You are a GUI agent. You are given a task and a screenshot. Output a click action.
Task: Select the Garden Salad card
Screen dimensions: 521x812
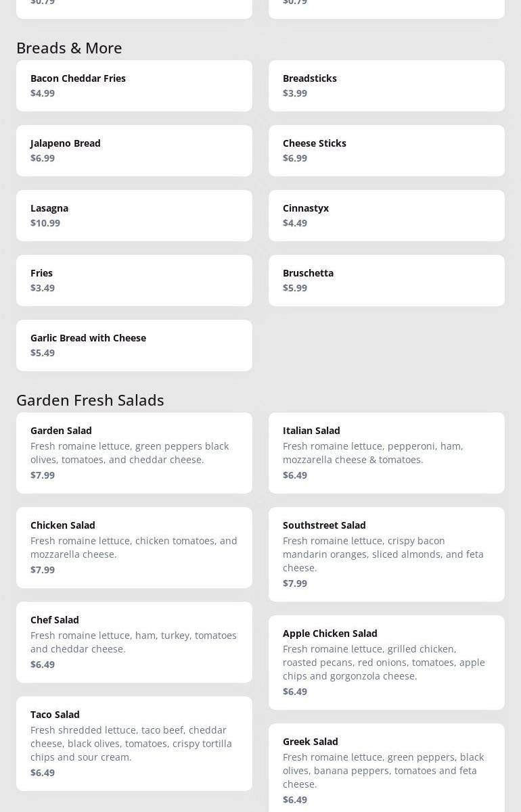click(134, 453)
